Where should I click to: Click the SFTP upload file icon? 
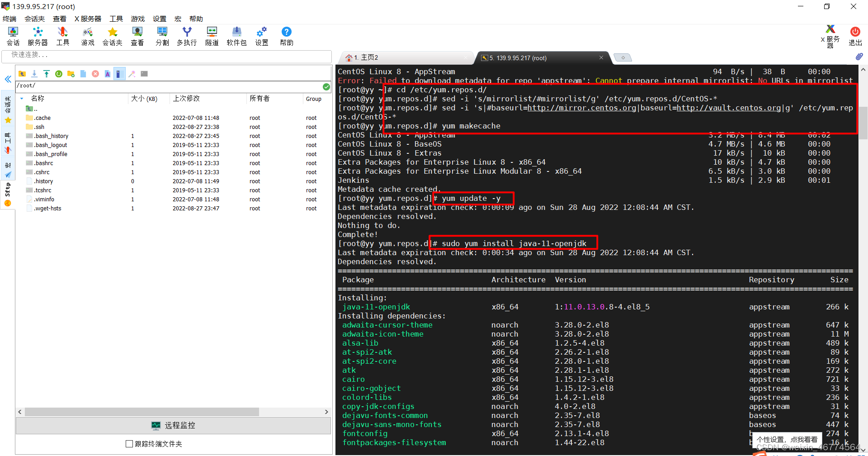(x=47, y=74)
